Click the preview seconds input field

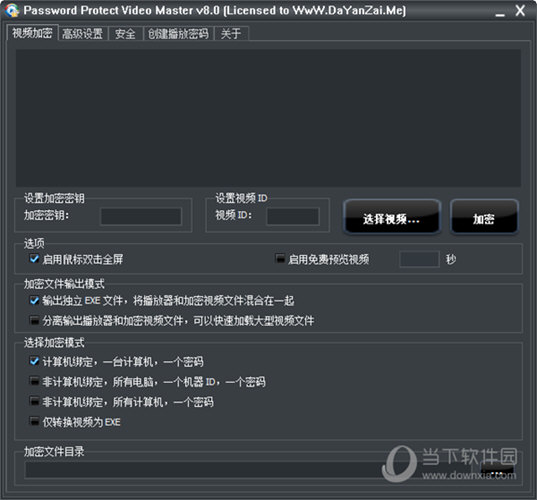pos(419,259)
